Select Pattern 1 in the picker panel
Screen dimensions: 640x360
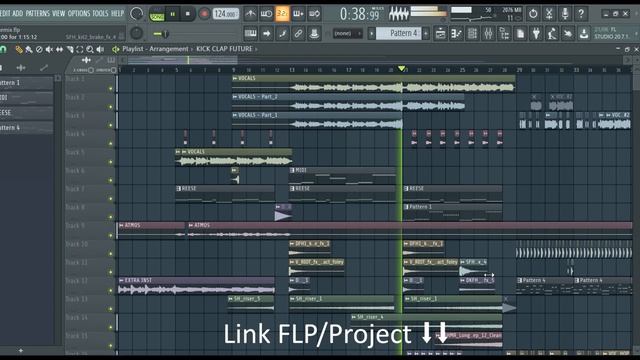point(26,83)
